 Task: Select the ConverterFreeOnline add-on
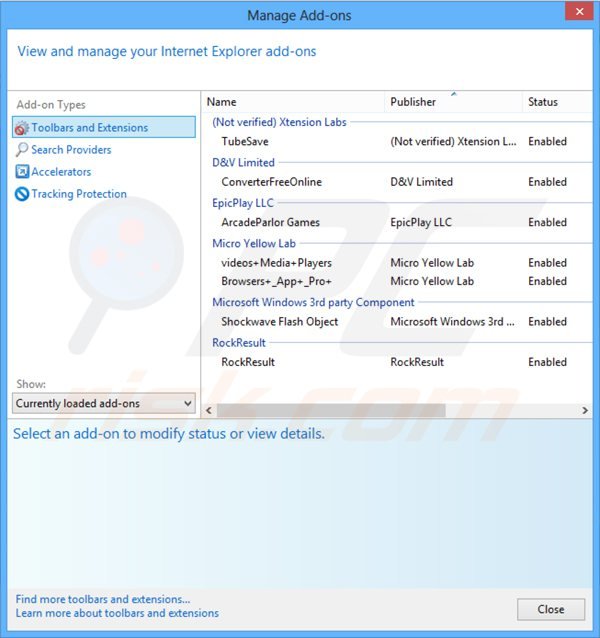tap(397, 182)
